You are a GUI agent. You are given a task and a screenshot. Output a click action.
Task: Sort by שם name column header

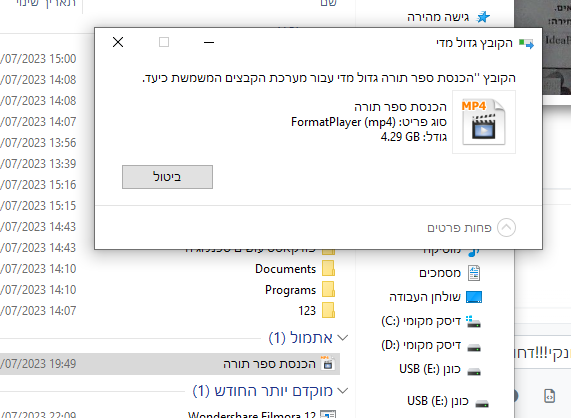click(328, 3)
